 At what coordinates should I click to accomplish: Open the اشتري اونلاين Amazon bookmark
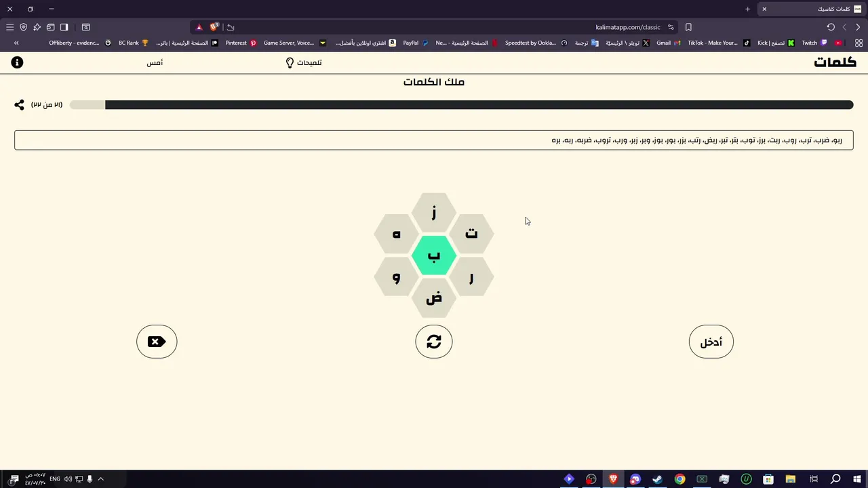365,43
